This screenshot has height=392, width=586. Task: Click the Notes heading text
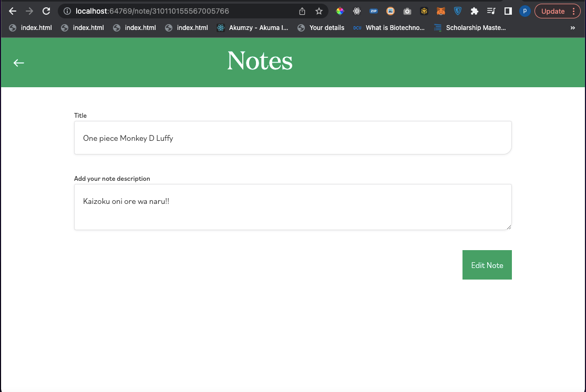click(260, 61)
